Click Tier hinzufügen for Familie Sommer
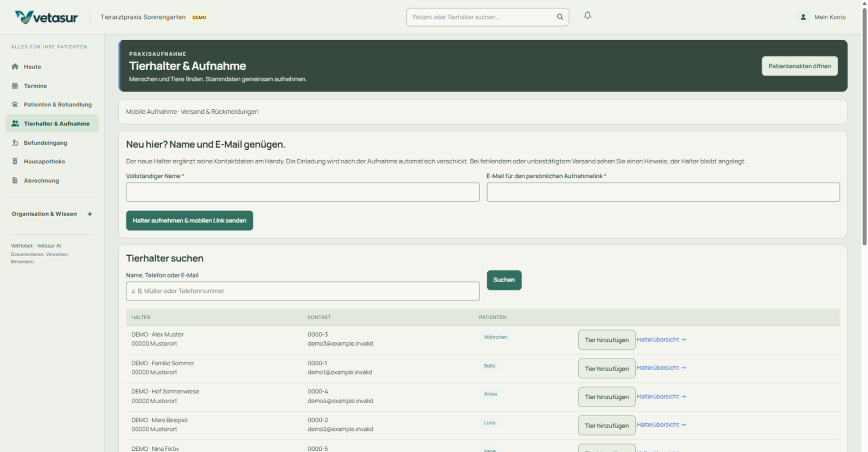The width and height of the screenshot is (868, 452). (x=607, y=368)
